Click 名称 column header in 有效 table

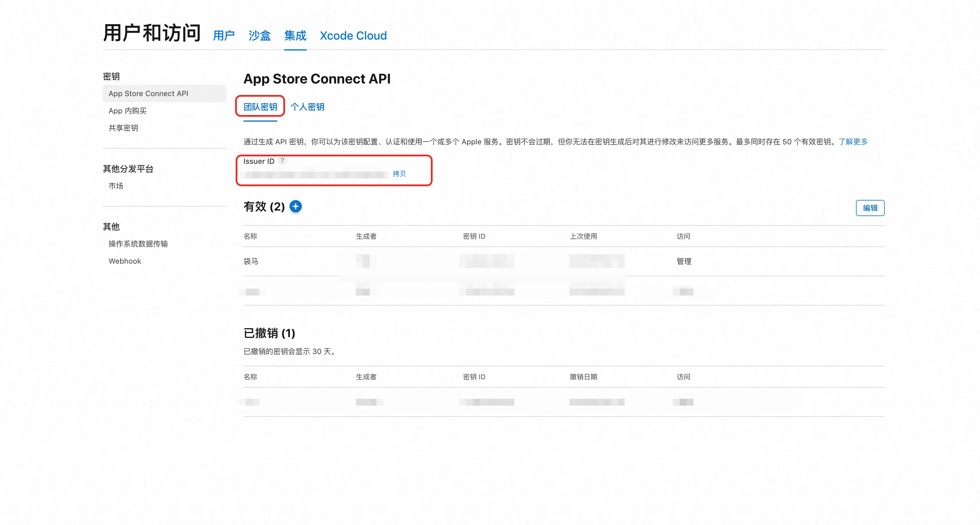pos(250,236)
